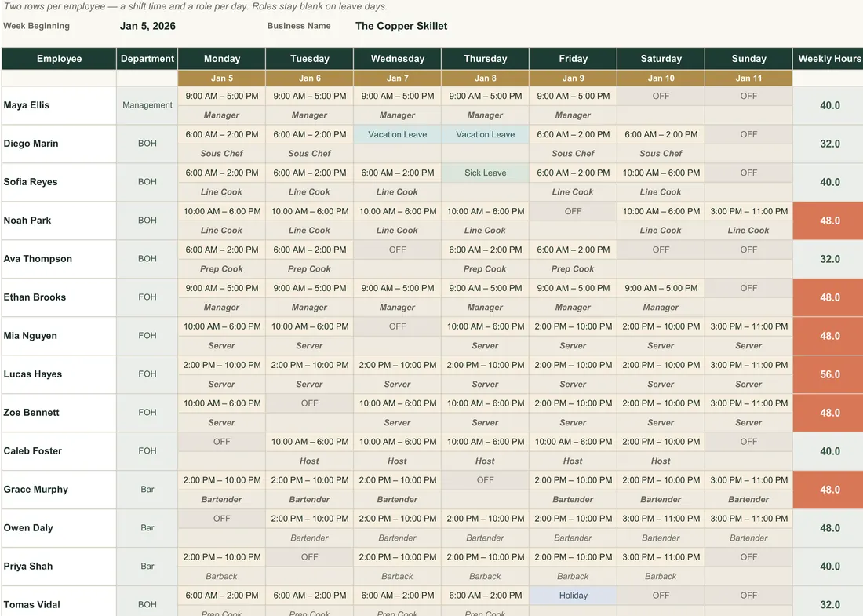
Task: Click the Jan 6 date cell
Action: [310, 78]
